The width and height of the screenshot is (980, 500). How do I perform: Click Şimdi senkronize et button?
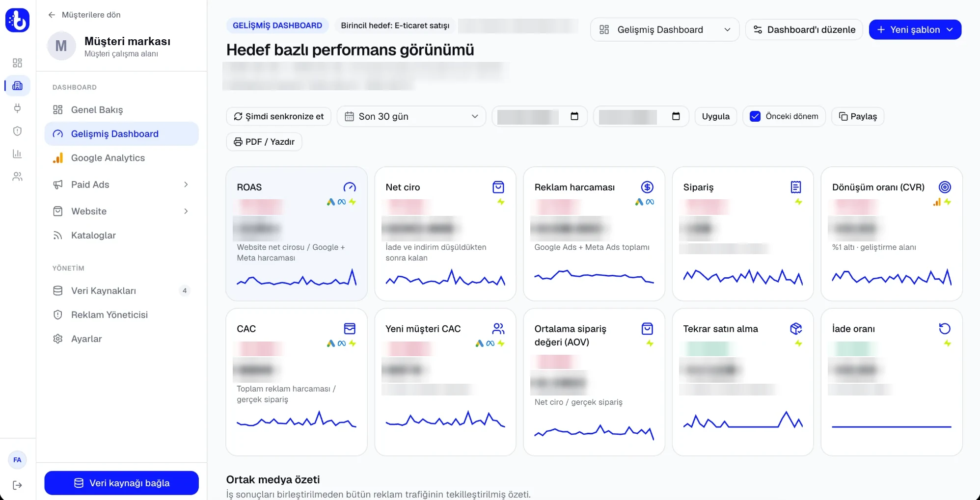278,116
